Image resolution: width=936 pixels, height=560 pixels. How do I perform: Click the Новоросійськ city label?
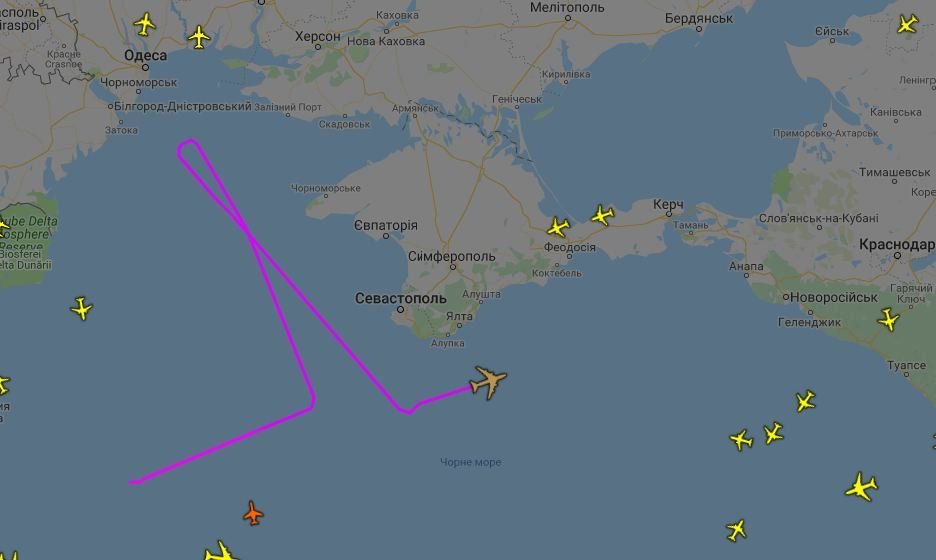pyautogui.click(x=833, y=297)
